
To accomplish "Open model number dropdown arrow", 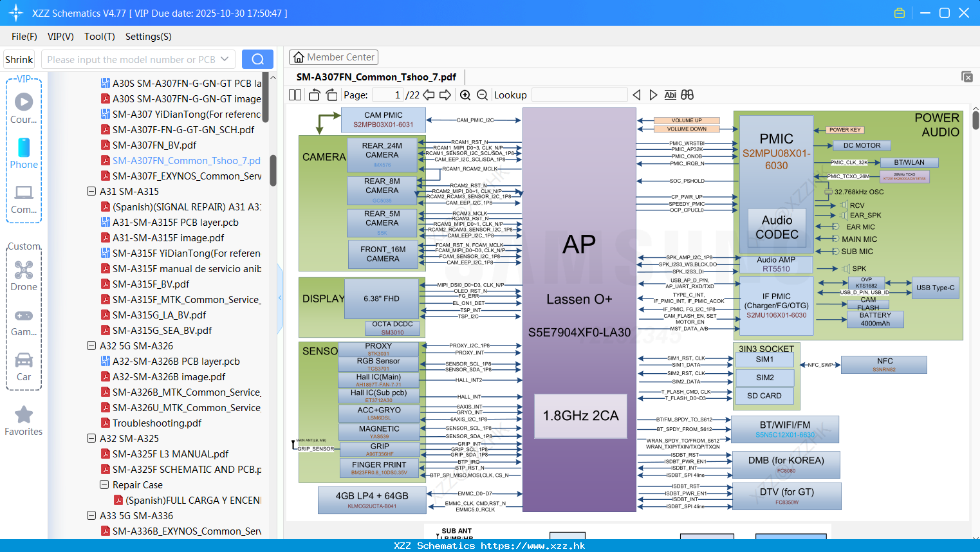I will (225, 59).
